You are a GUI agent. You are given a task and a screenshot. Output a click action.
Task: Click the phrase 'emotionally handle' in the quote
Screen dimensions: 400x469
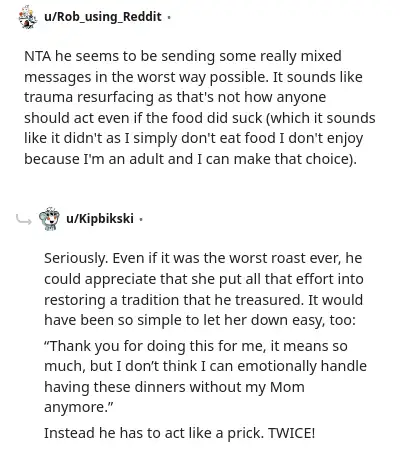[x=302, y=366]
